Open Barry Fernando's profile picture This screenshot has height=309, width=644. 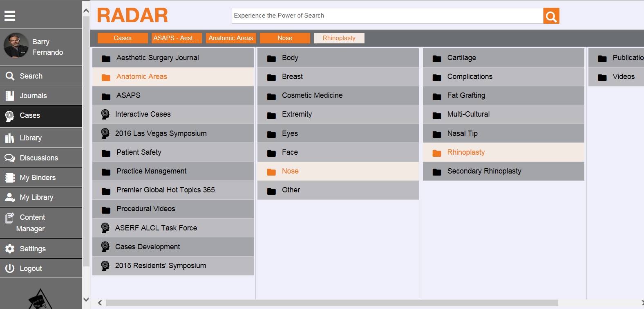click(x=16, y=46)
